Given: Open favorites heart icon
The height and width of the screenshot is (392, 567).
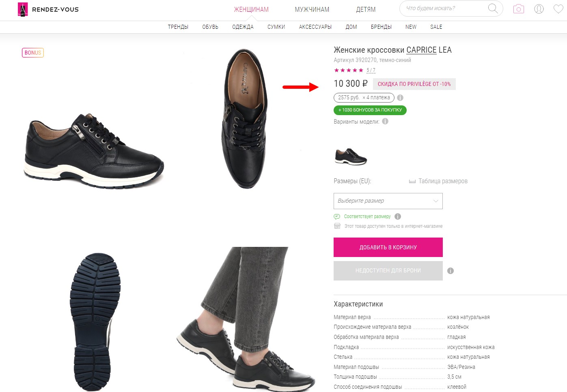Looking at the screenshot, I should [558, 9].
